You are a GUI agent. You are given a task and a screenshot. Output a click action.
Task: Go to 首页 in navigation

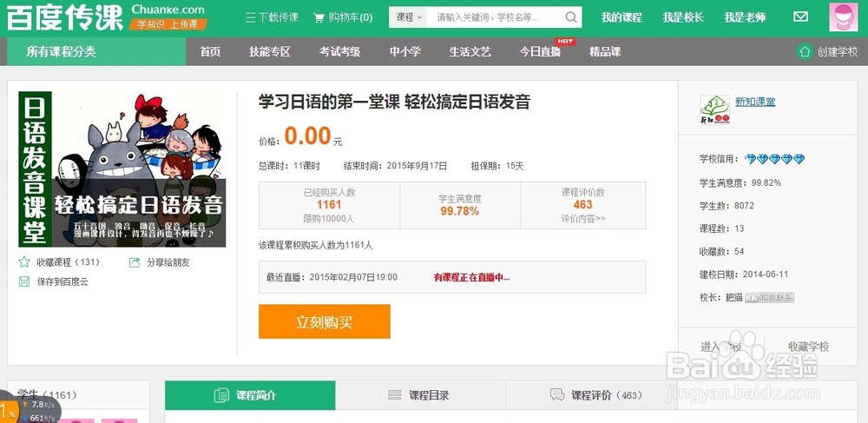[x=210, y=51]
